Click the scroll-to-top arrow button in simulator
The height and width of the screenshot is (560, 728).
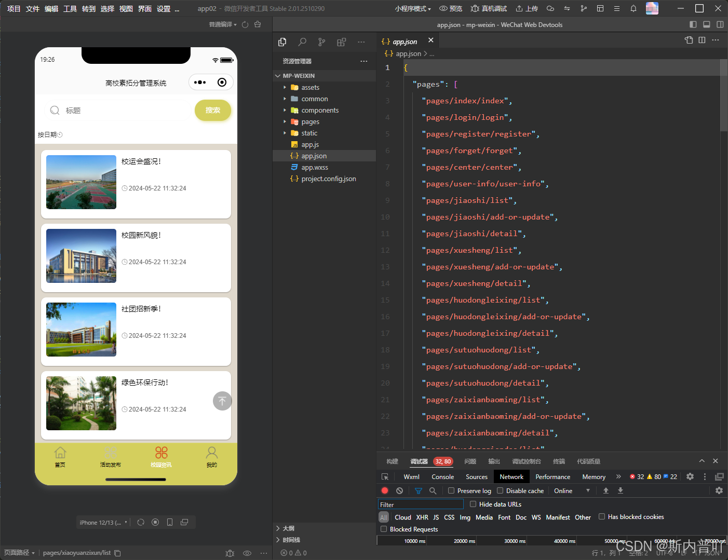coord(222,401)
